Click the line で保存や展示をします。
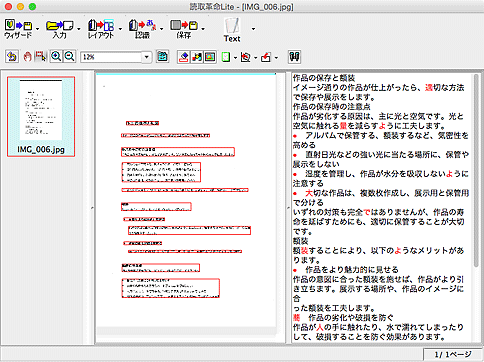Viewport: 484px width, 362px height. pyautogui.click(x=334, y=97)
